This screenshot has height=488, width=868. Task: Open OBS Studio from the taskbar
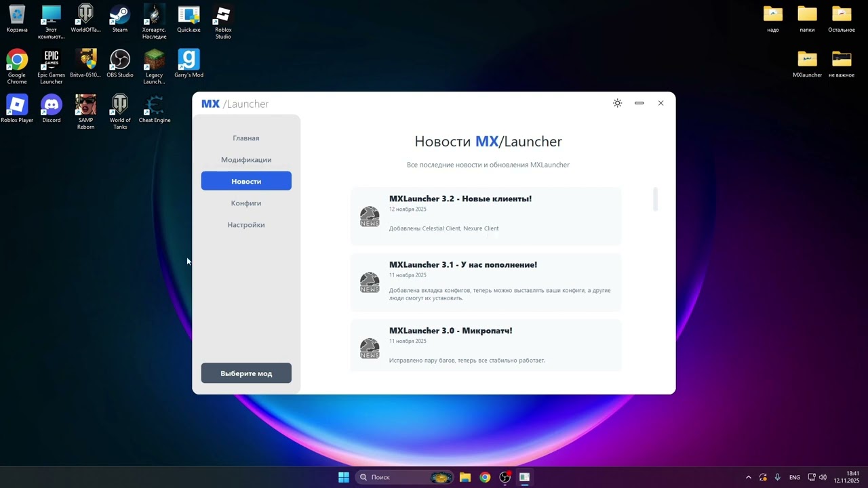(505, 477)
